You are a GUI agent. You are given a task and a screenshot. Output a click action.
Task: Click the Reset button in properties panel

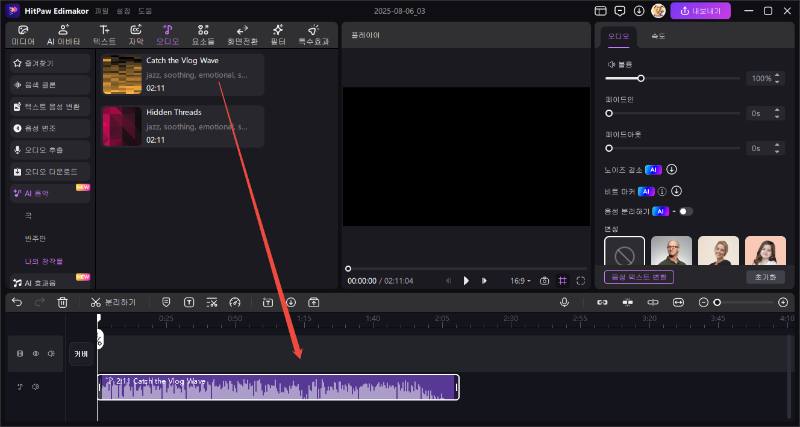pyautogui.click(x=765, y=277)
